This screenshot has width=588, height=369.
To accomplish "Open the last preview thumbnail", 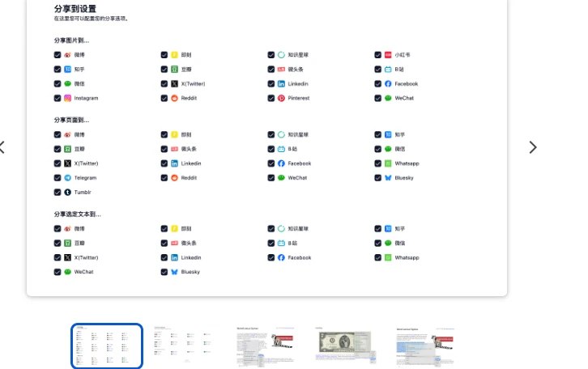I will click(x=425, y=346).
